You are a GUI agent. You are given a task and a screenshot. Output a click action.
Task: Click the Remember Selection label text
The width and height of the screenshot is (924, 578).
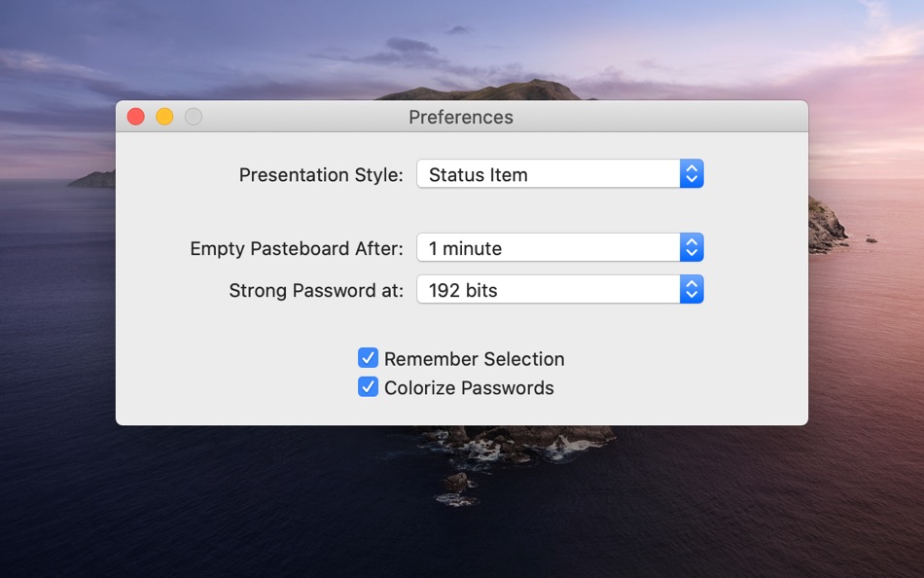point(474,358)
